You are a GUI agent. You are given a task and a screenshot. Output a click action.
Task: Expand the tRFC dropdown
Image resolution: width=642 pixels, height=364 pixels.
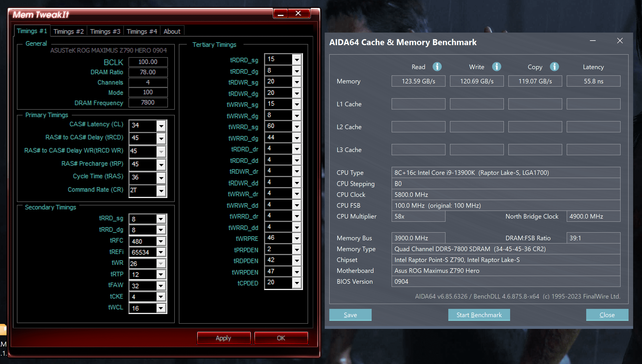[x=161, y=241]
